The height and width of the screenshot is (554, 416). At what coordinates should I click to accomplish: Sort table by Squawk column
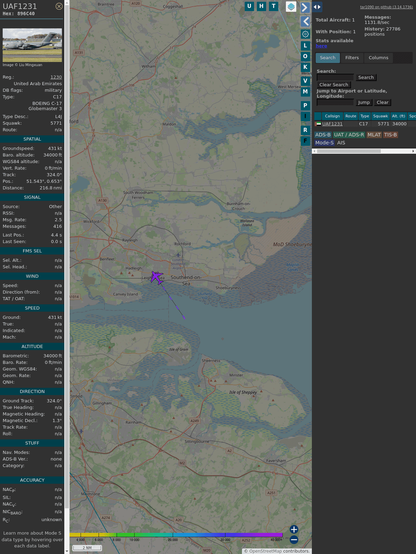coord(380,116)
